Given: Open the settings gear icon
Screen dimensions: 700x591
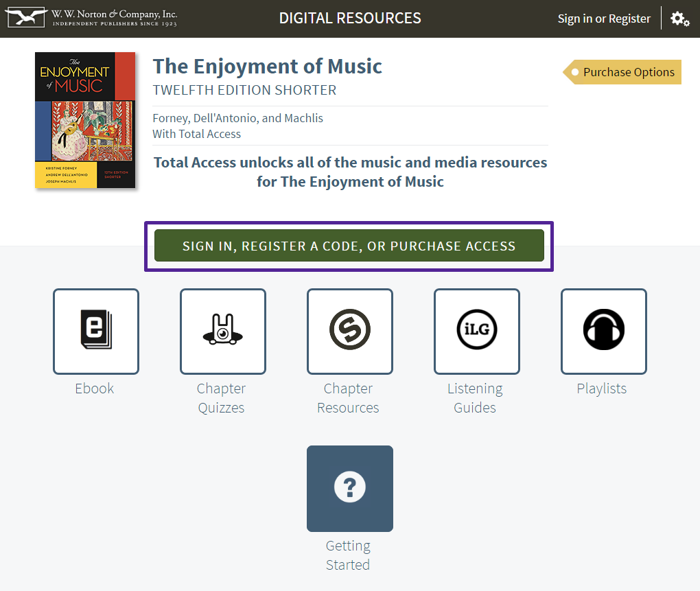Looking at the screenshot, I should click(680, 19).
